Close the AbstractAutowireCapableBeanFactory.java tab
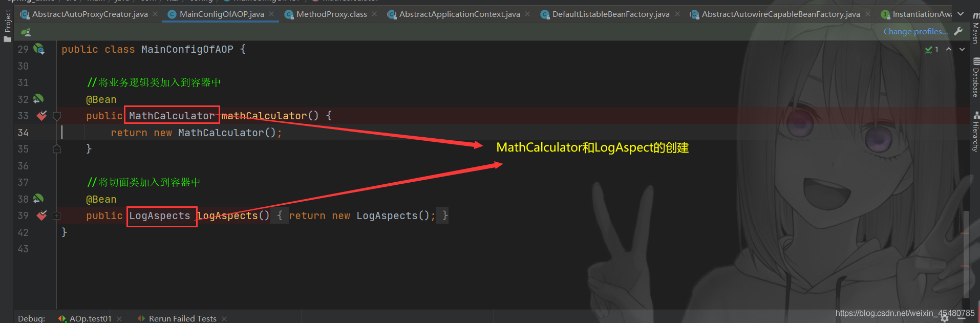The image size is (980, 323). pyautogui.click(x=868, y=14)
